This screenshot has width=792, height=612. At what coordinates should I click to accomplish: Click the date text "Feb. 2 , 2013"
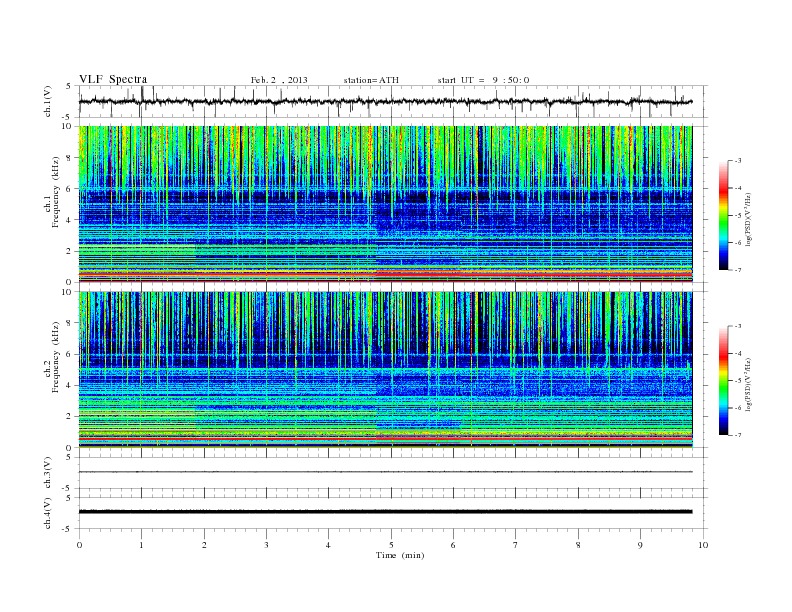(279, 80)
